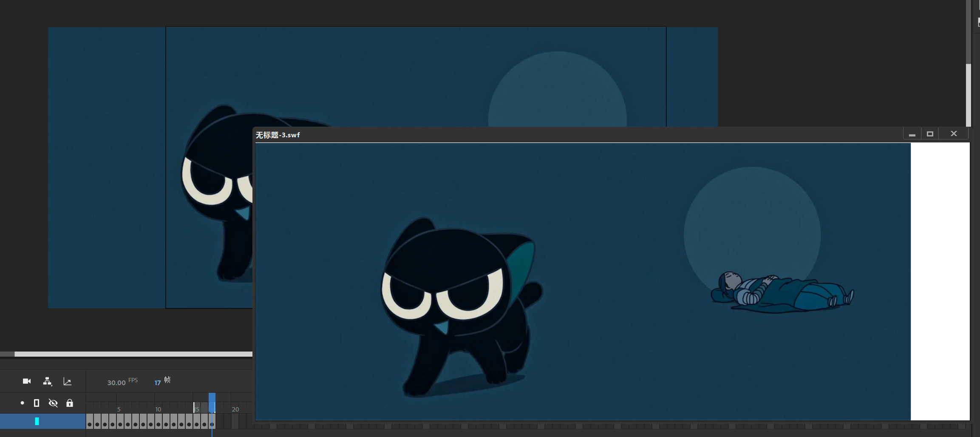The image size is (980, 437).
Task: Click the stage horizontal scrollbar
Action: tap(133, 354)
